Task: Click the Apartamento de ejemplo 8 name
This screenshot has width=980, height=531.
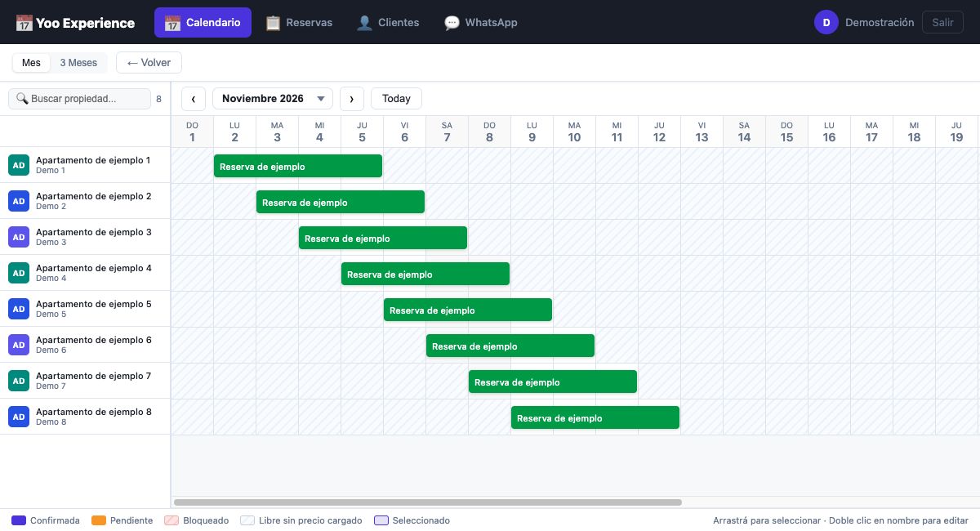Action: pos(94,412)
